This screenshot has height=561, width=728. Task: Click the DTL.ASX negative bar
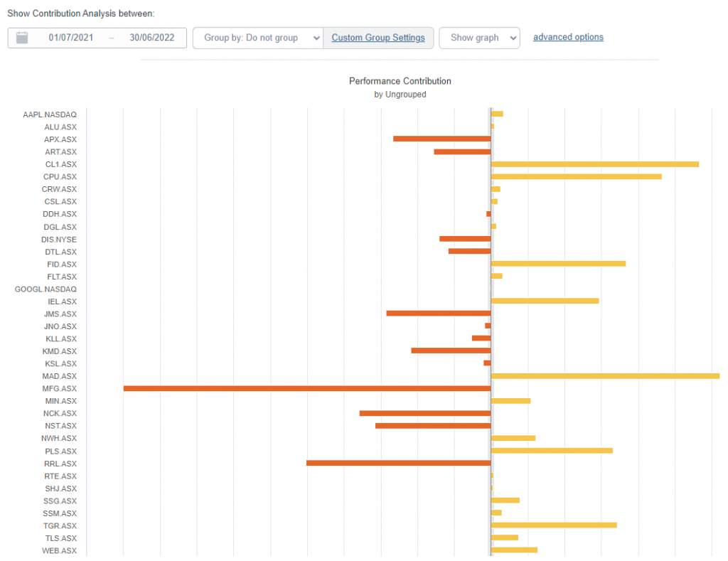469,251
